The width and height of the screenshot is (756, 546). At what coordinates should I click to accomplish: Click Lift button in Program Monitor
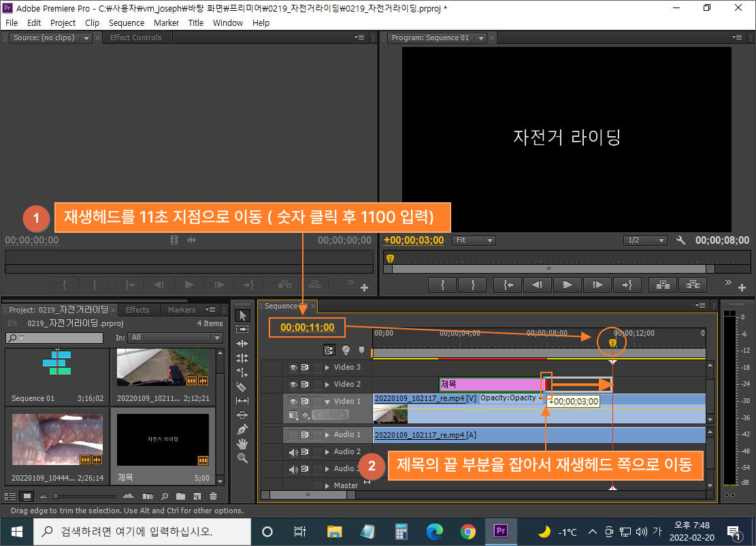[663, 285]
